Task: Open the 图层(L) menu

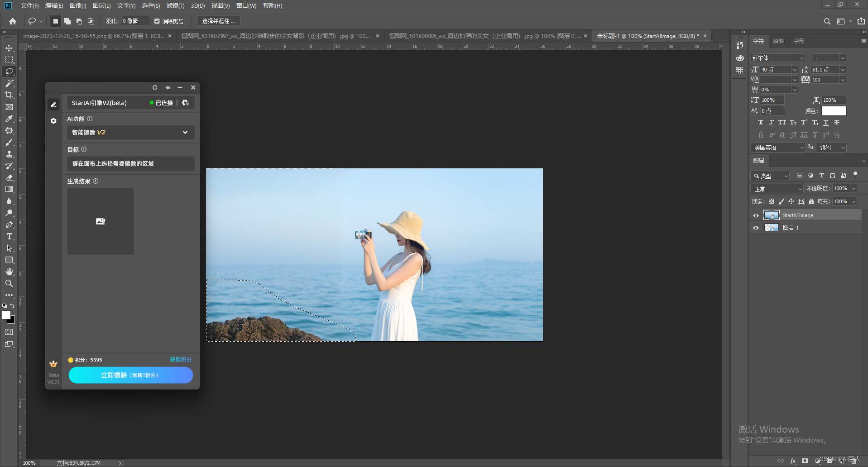Action: (x=101, y=5)
